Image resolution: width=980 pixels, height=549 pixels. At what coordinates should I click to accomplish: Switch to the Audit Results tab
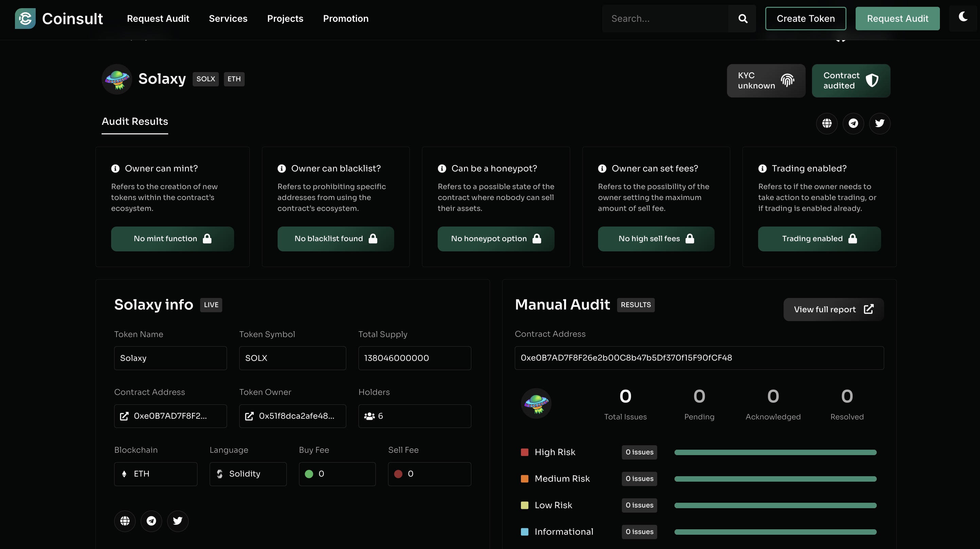(x=134, y=121)
